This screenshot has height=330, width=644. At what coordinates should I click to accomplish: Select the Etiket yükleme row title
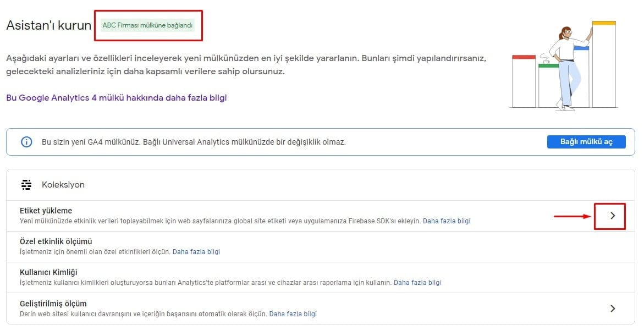point(46,211)
